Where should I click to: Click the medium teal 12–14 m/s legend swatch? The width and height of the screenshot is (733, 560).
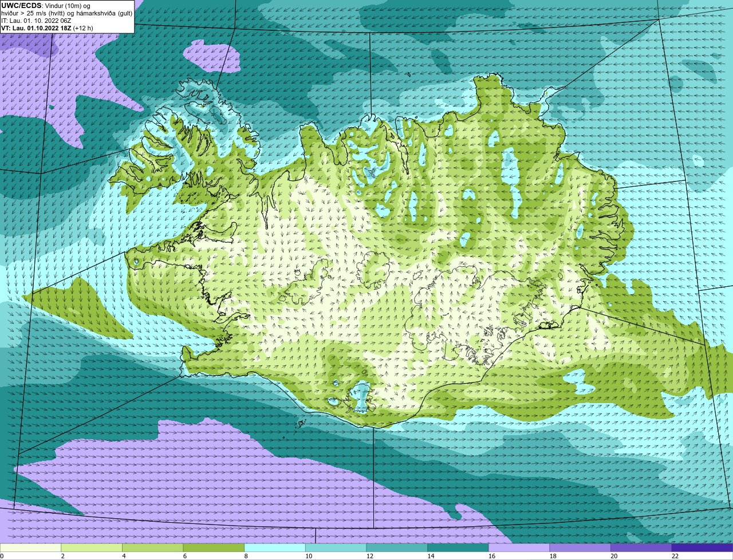tap(397, 547)
